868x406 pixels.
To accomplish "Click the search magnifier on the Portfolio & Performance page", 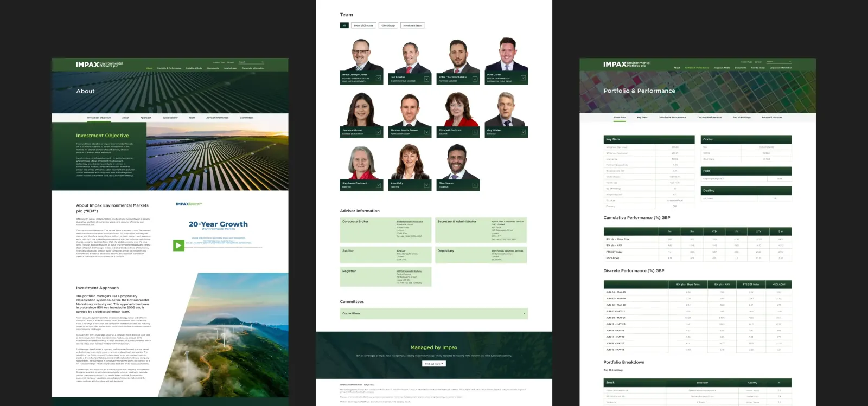I will pyautogui.click(x=790, y=62).
